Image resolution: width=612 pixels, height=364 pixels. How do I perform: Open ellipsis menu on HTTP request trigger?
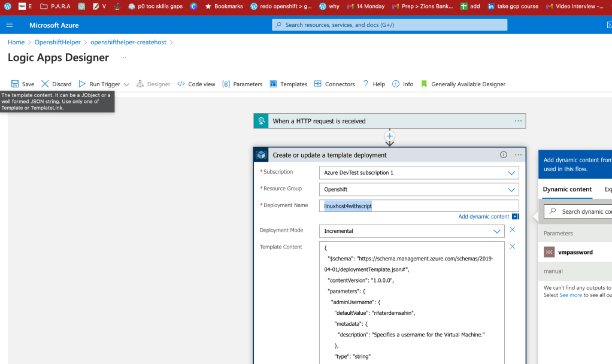(x=518, y=121)
